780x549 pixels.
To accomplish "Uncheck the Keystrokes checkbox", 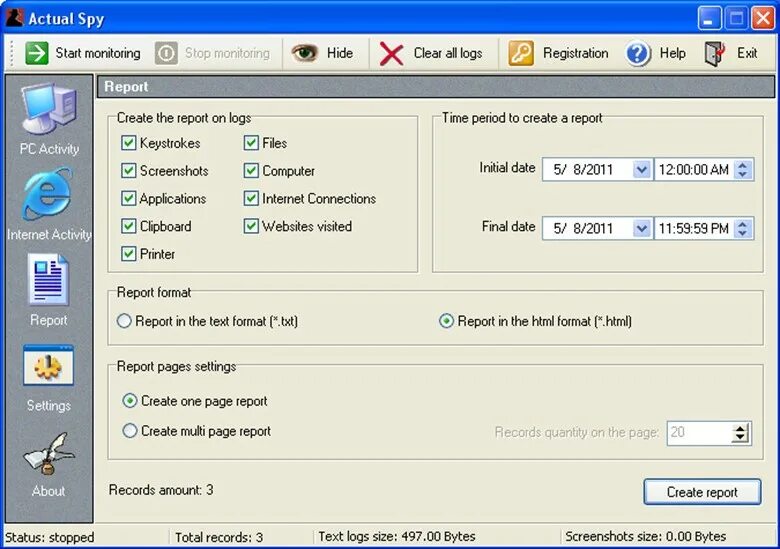I will (128, 143).
